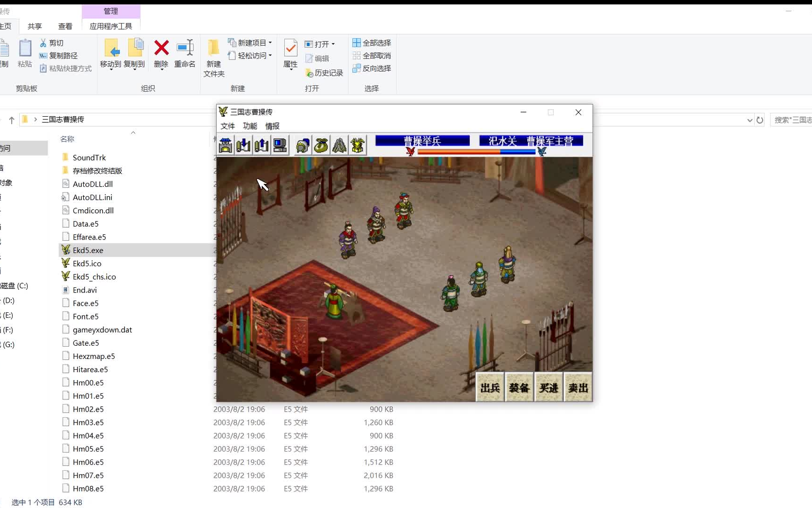The width and height of the screenshot is (812, 508).
Task: Select the 存档修改终结版 folder
Action: coord(97,171)
